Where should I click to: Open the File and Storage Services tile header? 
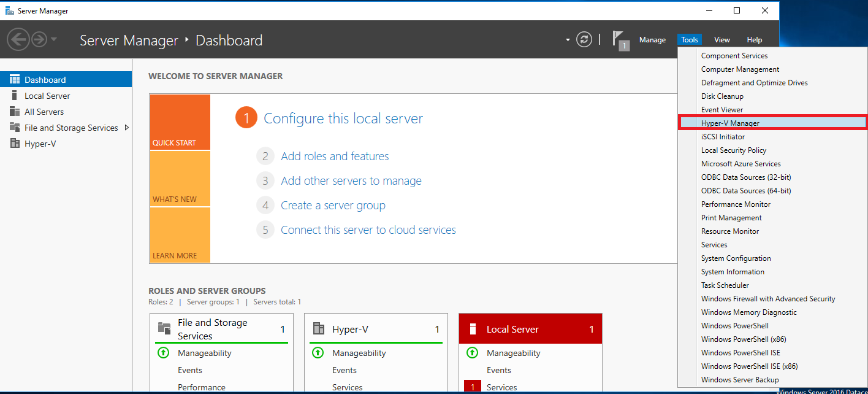(222, 329)
